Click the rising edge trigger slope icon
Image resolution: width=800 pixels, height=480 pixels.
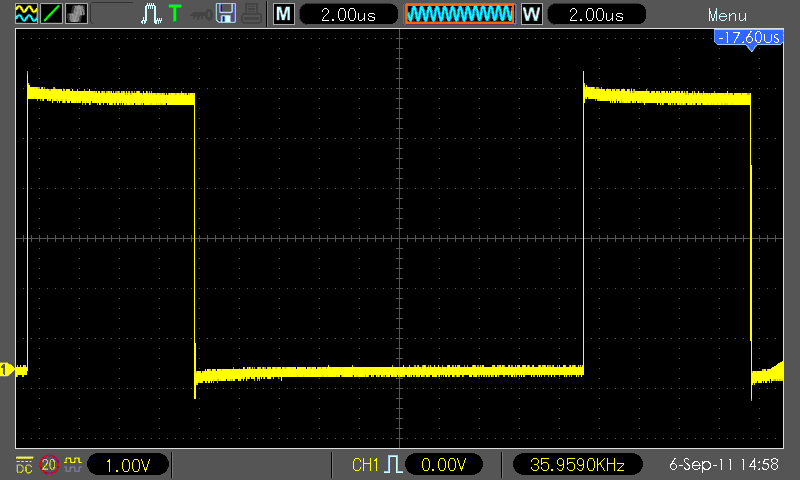coord(393,465)
